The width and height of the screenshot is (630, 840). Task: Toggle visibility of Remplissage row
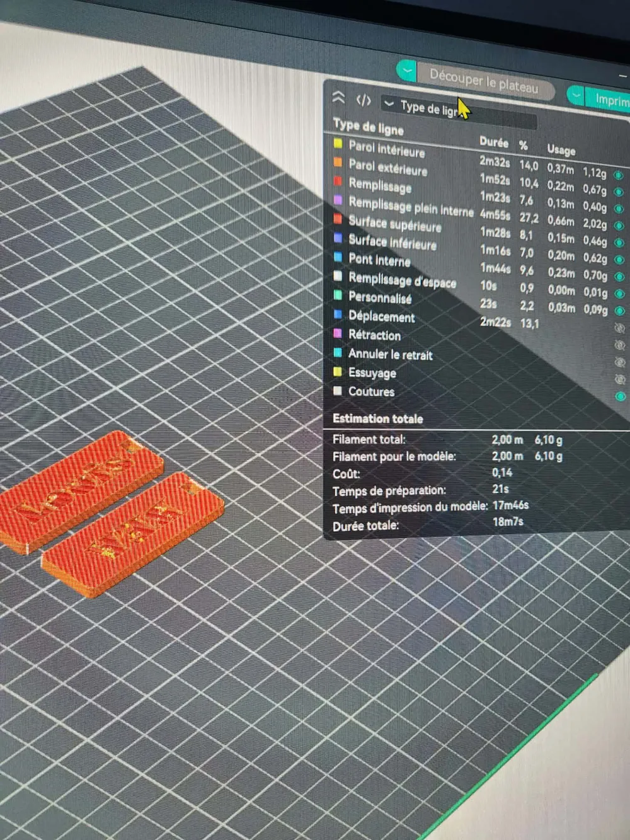(x=619, y=209)
